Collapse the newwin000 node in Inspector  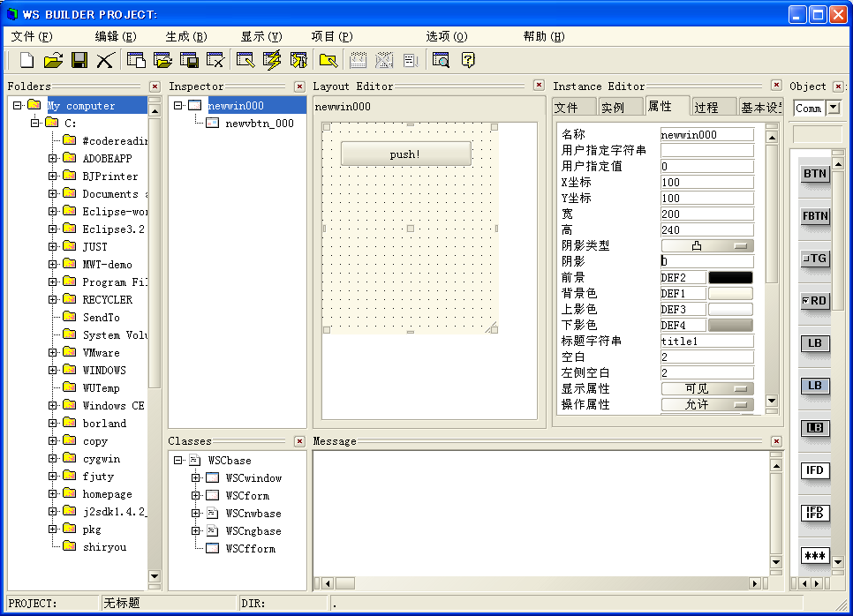177,105
